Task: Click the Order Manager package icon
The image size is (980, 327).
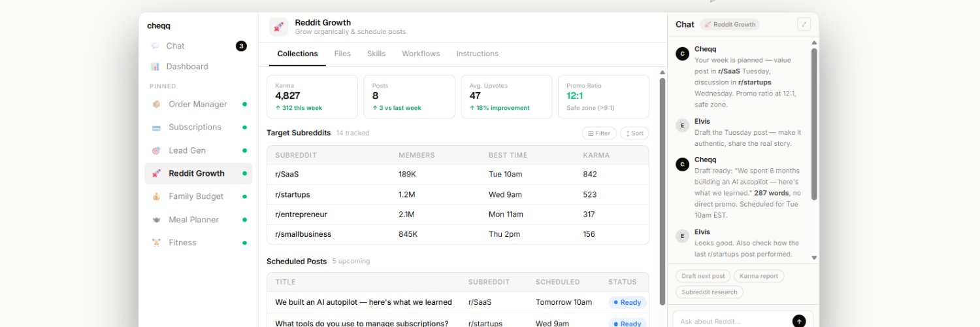Action: point(156,104)
